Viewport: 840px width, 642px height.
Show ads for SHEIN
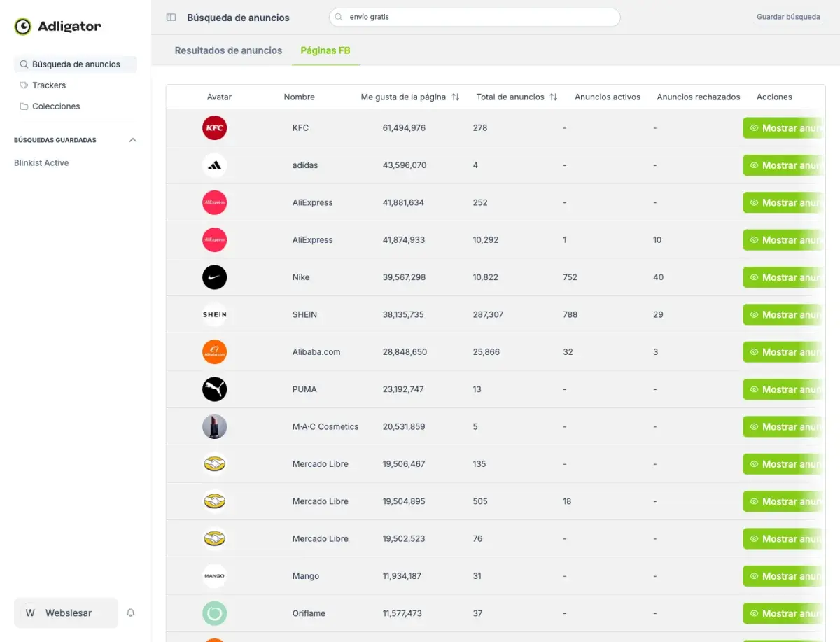pos(783,315)
